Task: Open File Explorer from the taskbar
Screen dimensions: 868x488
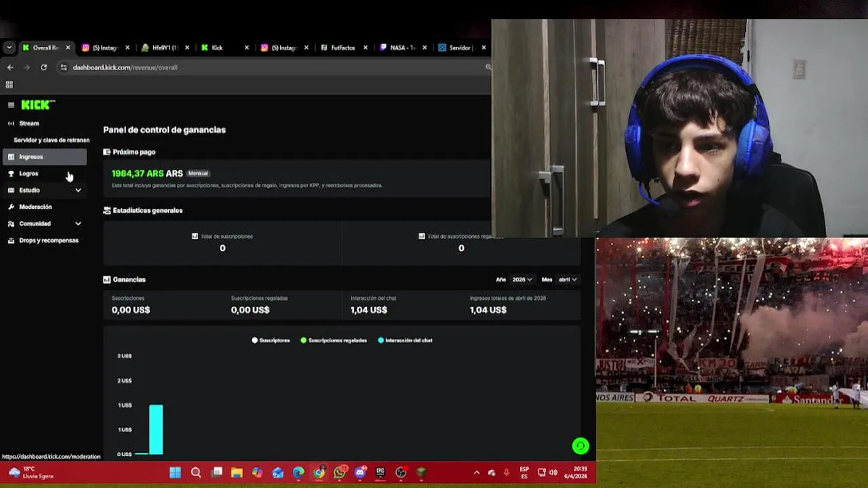Action: coord(237,472)
